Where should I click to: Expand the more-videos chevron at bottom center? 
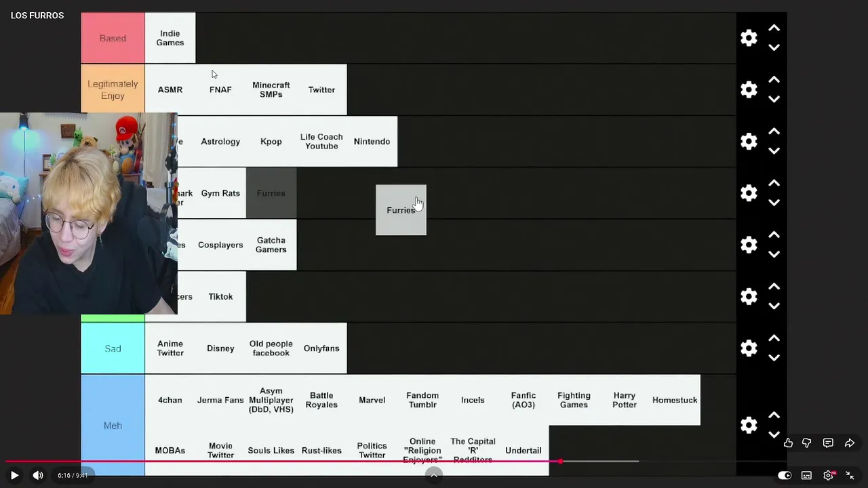(x=434, y=474)
